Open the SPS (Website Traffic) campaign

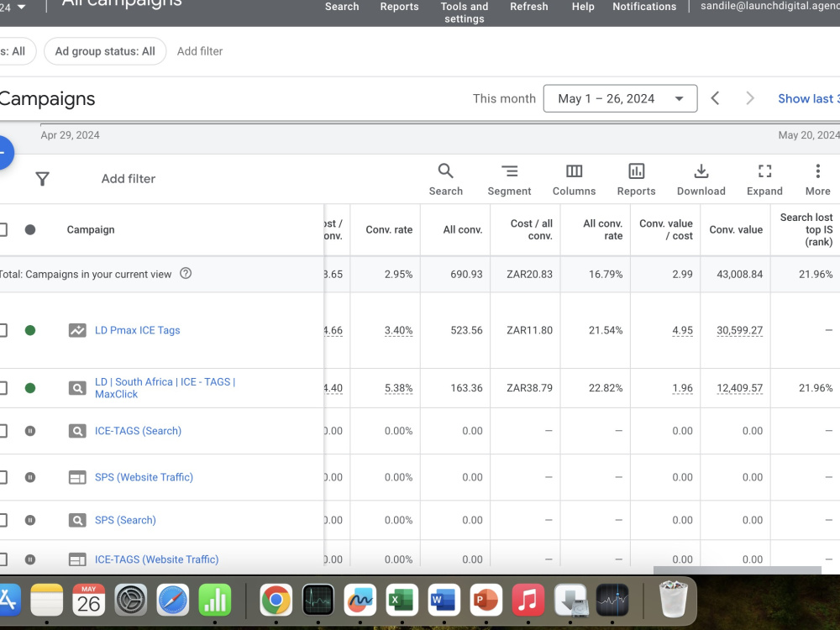(144, 477)
